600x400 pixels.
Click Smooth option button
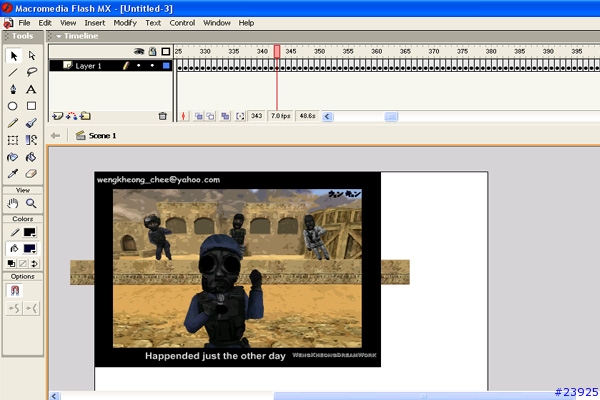point(14,309)
